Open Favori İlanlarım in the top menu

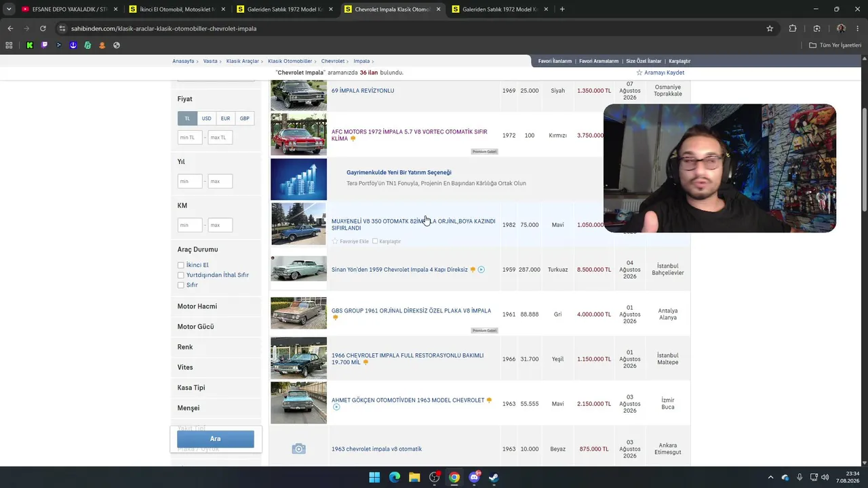click(555, 61)
